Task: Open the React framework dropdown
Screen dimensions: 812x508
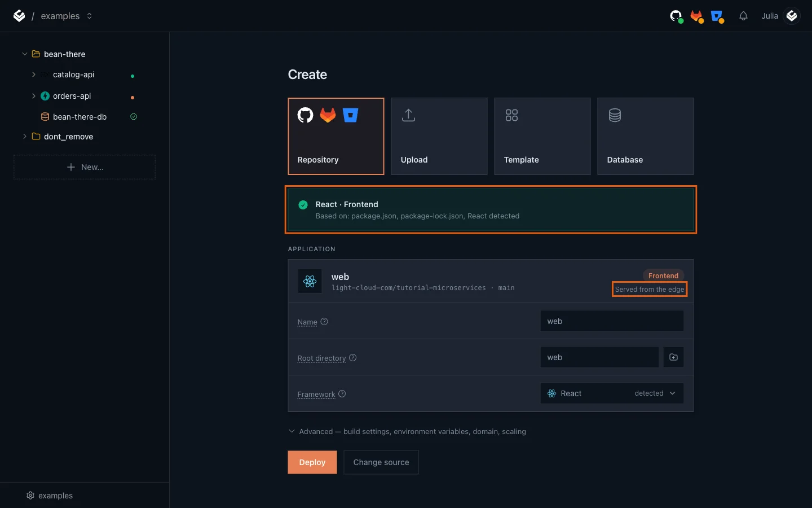Action: pos(612,393)
